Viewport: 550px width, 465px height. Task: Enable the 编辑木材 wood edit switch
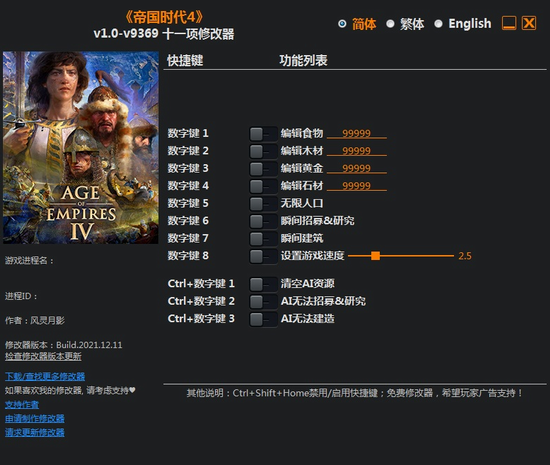point(263,151)
